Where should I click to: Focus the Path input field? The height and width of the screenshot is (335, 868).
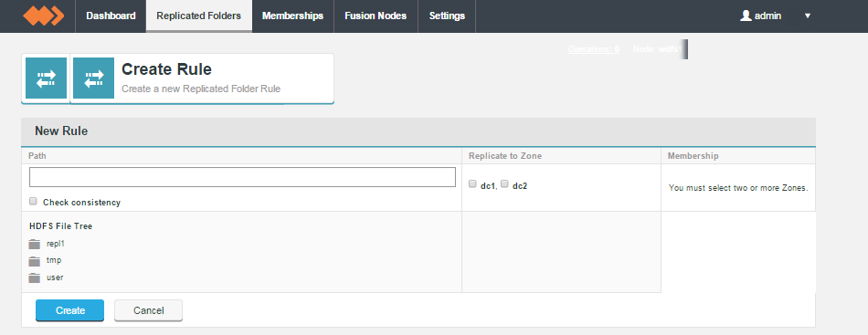coord(242,177)
